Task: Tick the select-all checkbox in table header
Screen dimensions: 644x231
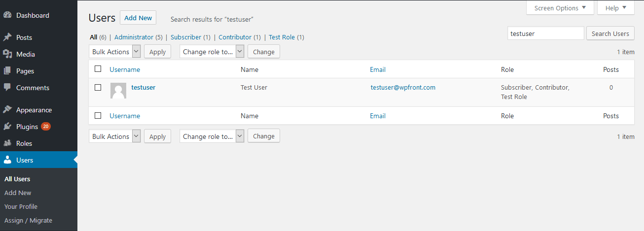Action: pos(98,69)
